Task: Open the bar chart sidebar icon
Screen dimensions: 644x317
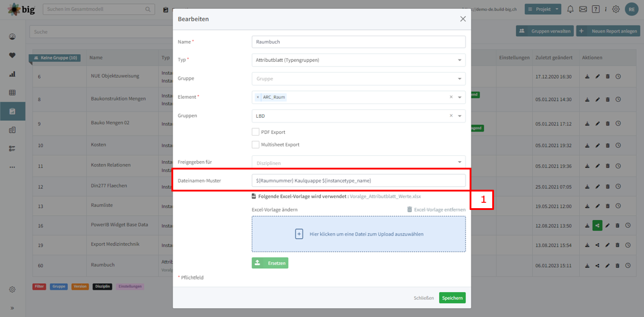Action: tap(12, 74)
